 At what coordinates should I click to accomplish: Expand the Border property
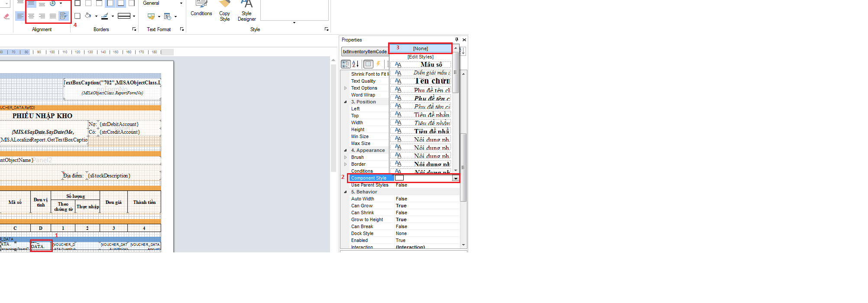pyautogui.click(x=345, y=164)
